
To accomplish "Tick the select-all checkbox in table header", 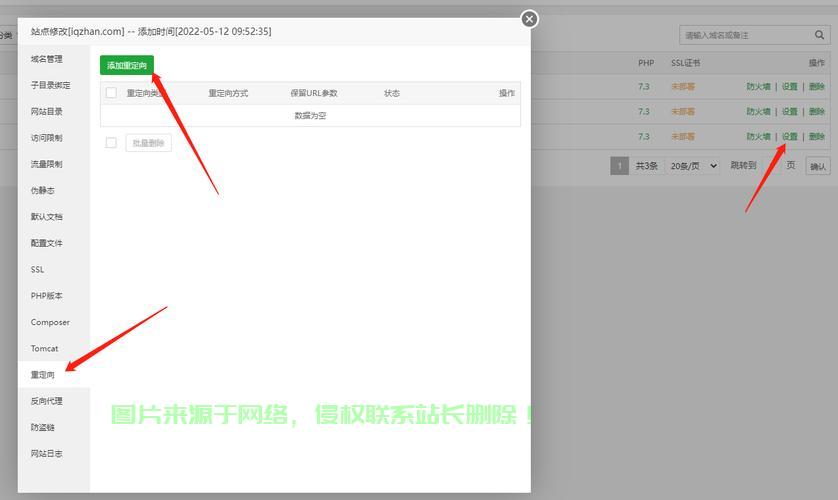I will (111, 93).
